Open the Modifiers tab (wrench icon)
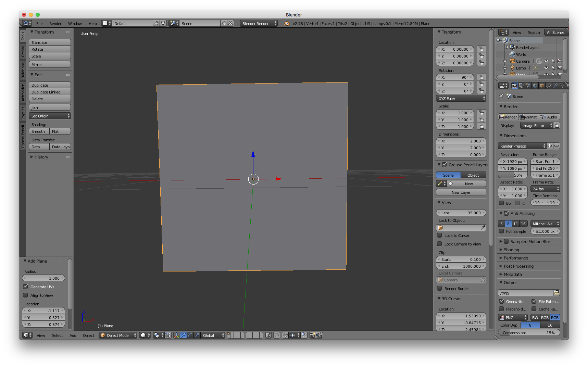588x367 pixels. (x=556, y=86)
